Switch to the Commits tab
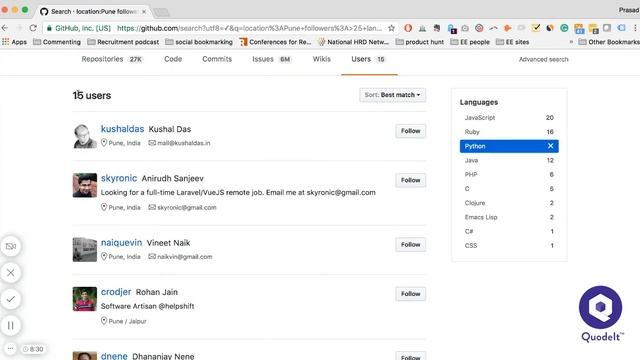 tap(217, 59)
